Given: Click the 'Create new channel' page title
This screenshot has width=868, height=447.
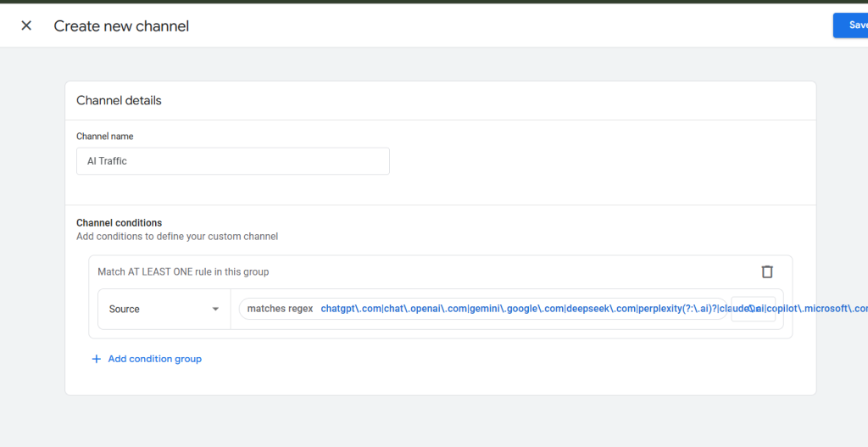Looking at the screenshot, I should coord(121,26).
